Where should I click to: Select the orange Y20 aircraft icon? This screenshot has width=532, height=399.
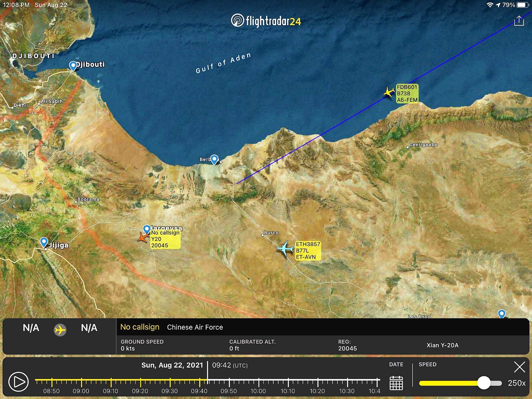143,237
